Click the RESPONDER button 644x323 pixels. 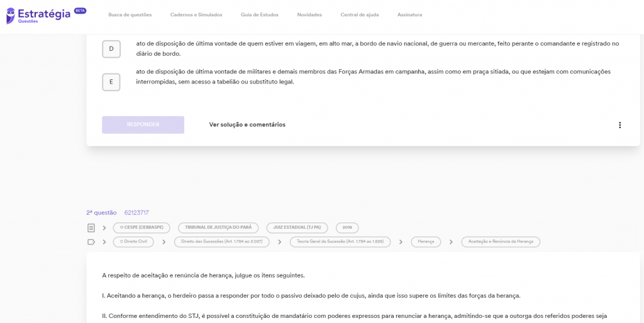[x=143, y=125]
